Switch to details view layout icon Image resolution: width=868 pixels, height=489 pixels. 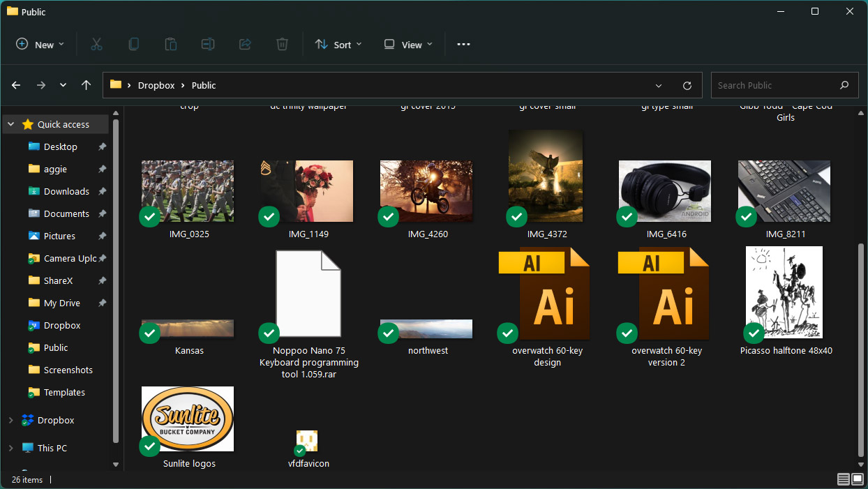pos(843,479)
